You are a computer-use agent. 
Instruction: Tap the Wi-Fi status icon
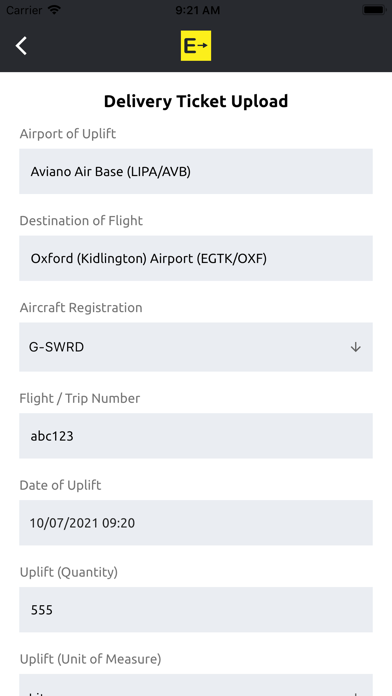coord(55,10)
